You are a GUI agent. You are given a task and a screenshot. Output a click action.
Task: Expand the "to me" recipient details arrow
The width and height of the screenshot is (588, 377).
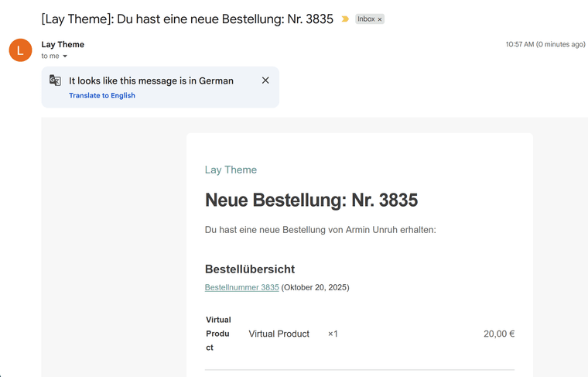65,57
